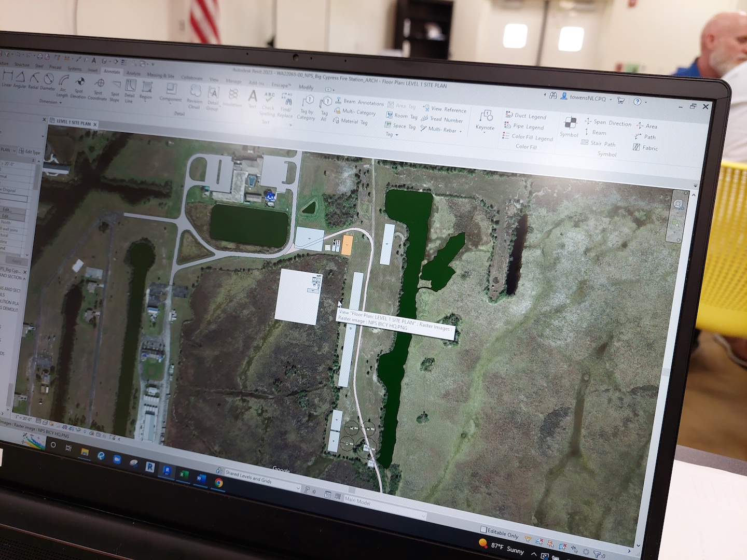Place a Pipe Legend
The width and height of the screenshot is (747, 560).
[524, 126]
